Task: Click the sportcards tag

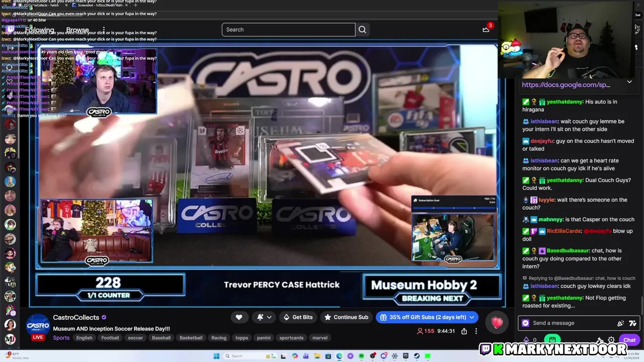Action: coord(291,338)
